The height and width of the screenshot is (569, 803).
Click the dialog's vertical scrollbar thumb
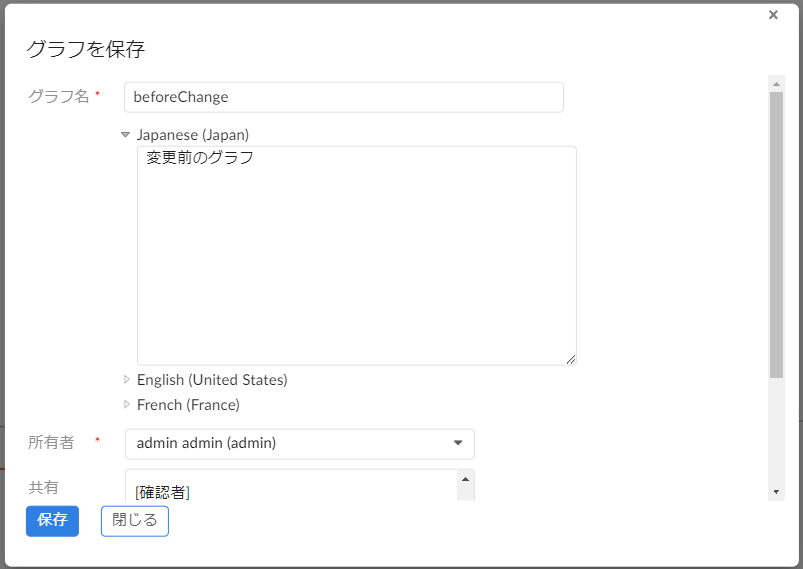(776, 235)
